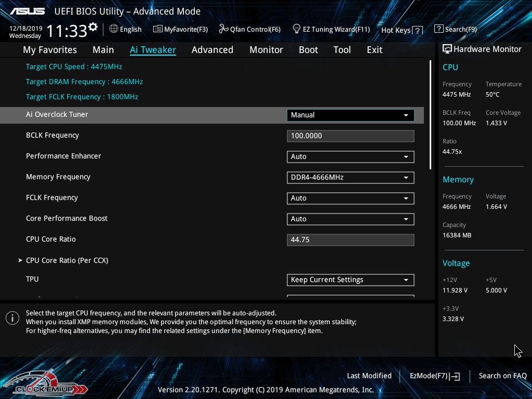
Task: Open the Ai Overclock Tuner dropdown
Action: (x=350, y=115)
